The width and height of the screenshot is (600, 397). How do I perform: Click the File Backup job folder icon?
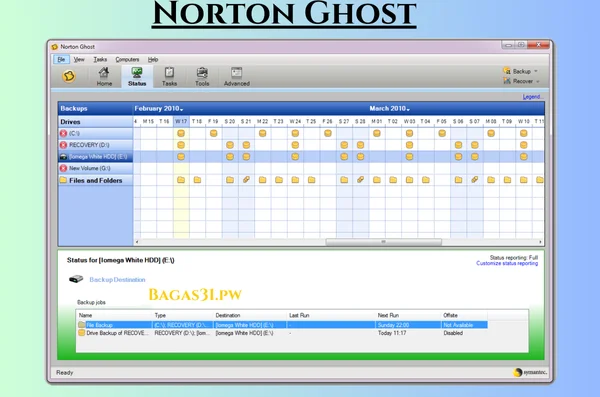(82, 325)
